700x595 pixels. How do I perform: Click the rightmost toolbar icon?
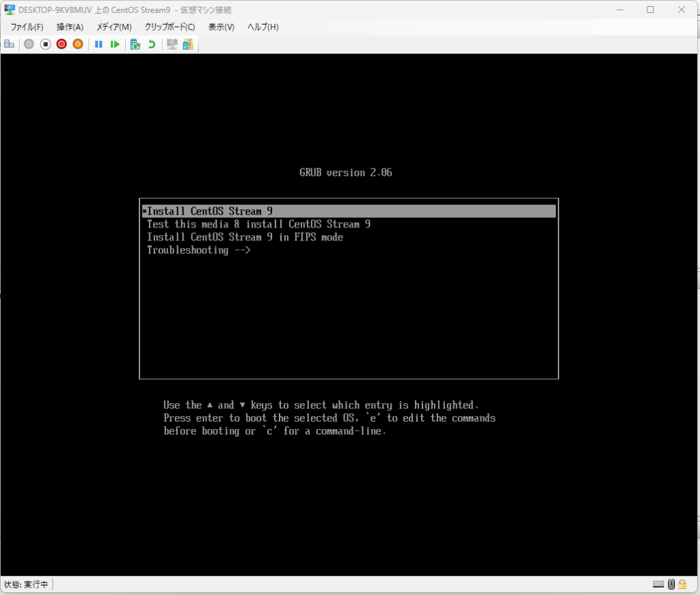[187, 44]
